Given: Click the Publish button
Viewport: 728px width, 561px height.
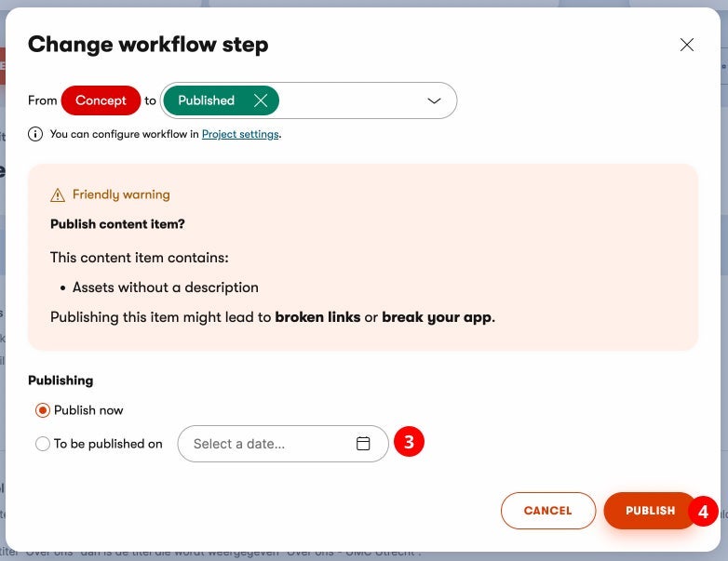Looking at the screenshot, I should (x=650, y=511).
